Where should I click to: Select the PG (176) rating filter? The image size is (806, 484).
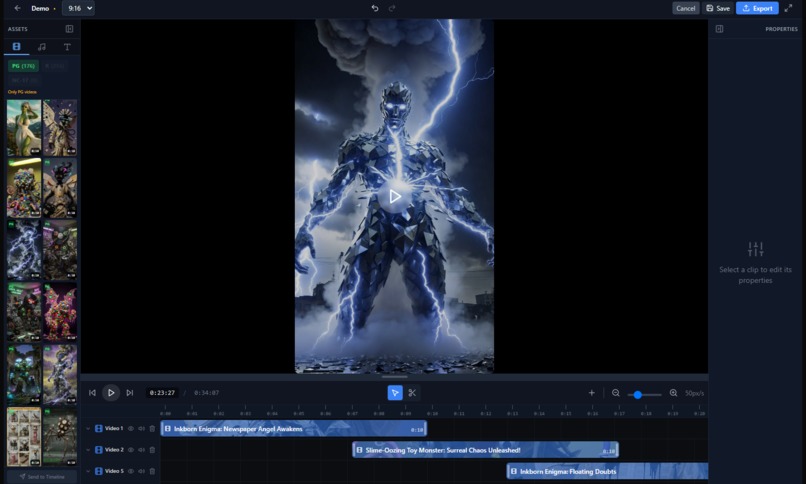click(x=23, y=66)
